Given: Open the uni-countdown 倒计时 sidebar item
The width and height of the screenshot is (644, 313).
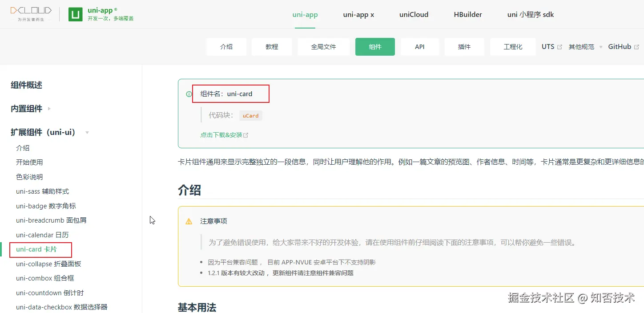Looking at the screenshot, I should 50,293.
